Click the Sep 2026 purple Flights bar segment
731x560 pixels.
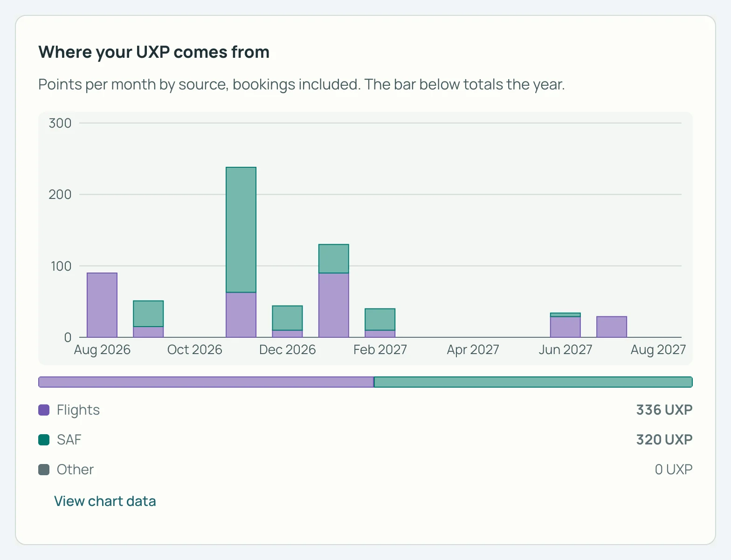click(x=148, y=332)
